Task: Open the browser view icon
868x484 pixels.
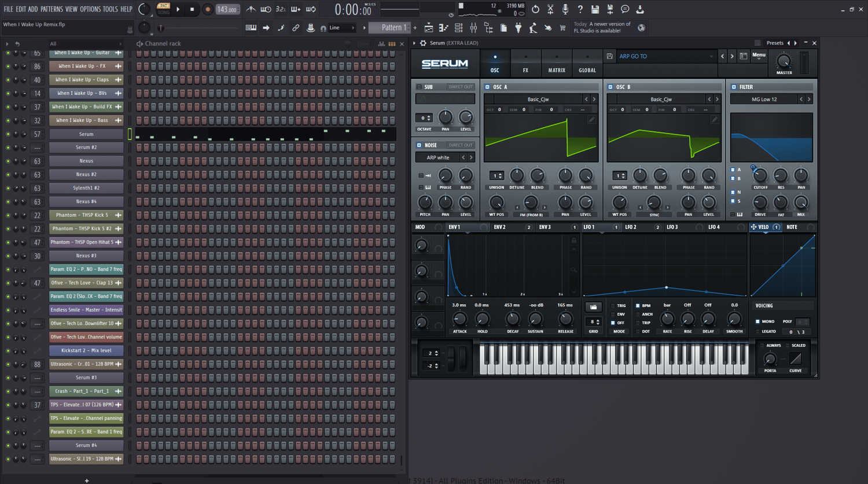Action: 488,28
